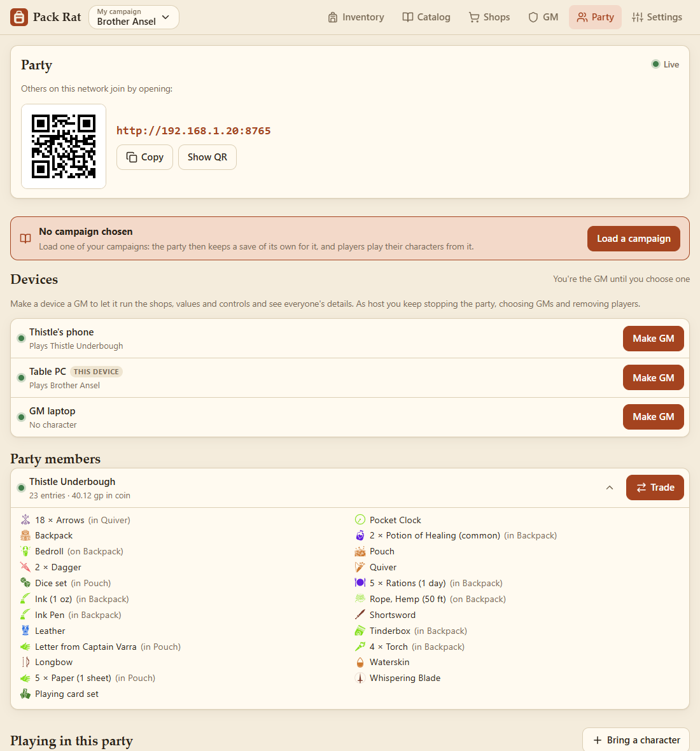
Task: Click the Bedroll item icon
Action: [25, 551]
